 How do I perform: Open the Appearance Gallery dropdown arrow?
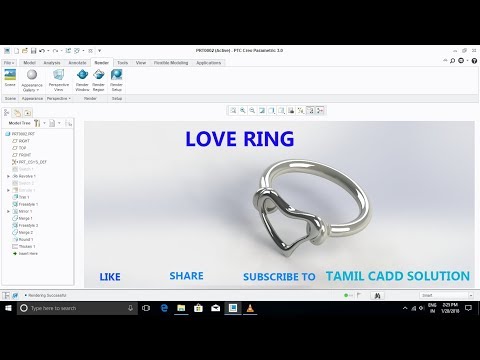[38, 90]
